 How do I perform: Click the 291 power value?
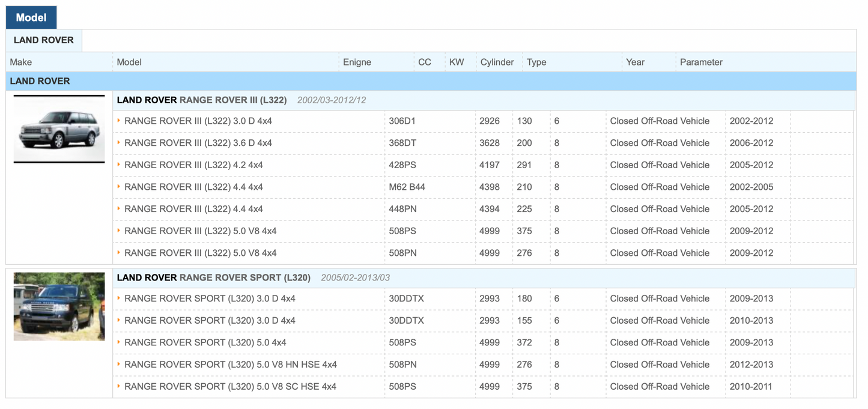click(524, 165)
